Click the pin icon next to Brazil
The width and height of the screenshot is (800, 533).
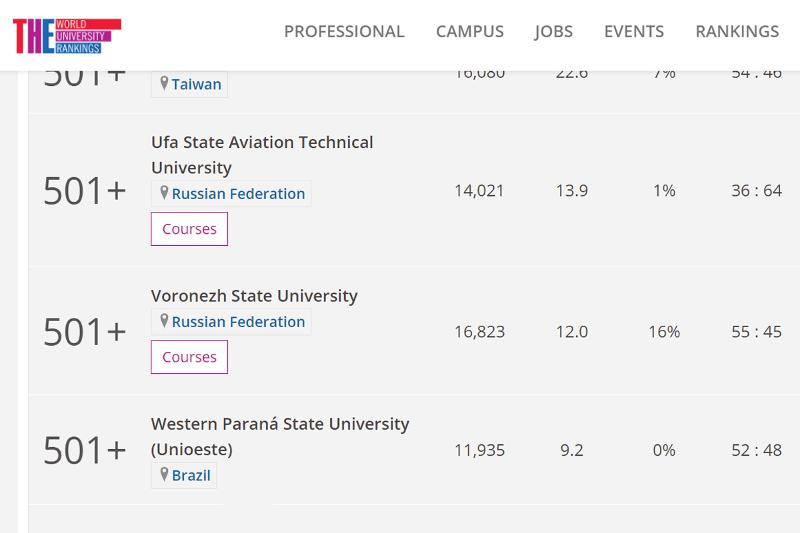coord(164,474)
